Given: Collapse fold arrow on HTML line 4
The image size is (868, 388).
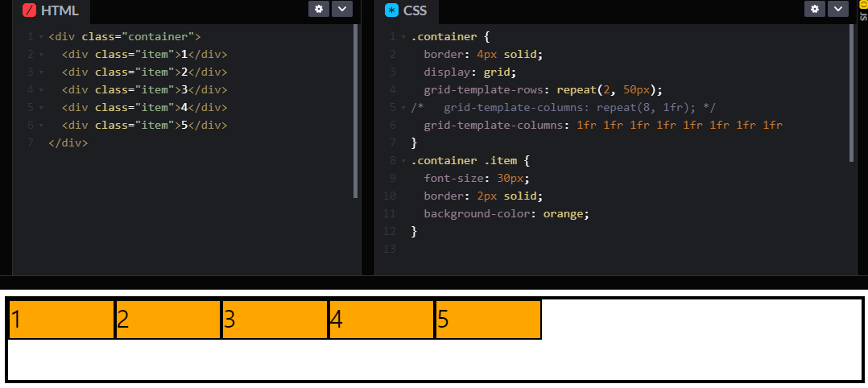Looking at the screenshot, I should 41,90.
